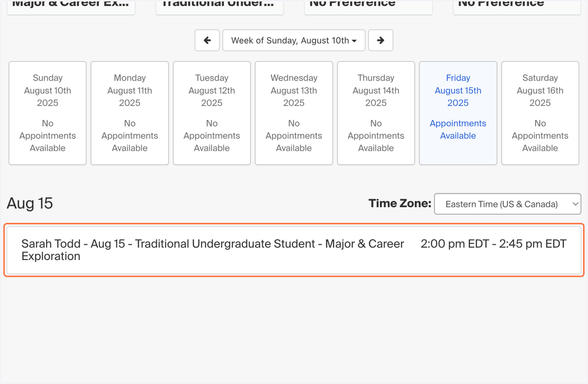The height and width of the screenshot is (384, 588).
Task: Select the Sunday August 10th day card
Action: (x=48, y=113)
